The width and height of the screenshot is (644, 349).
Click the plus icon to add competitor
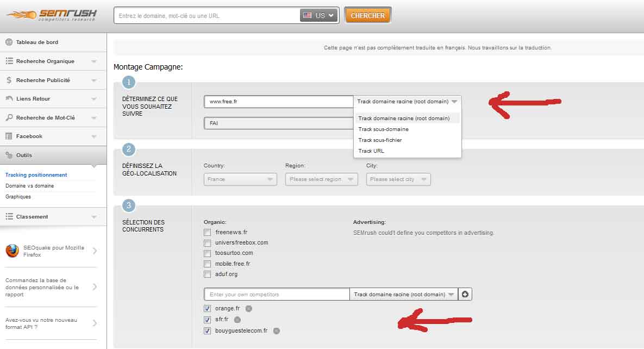465,294
